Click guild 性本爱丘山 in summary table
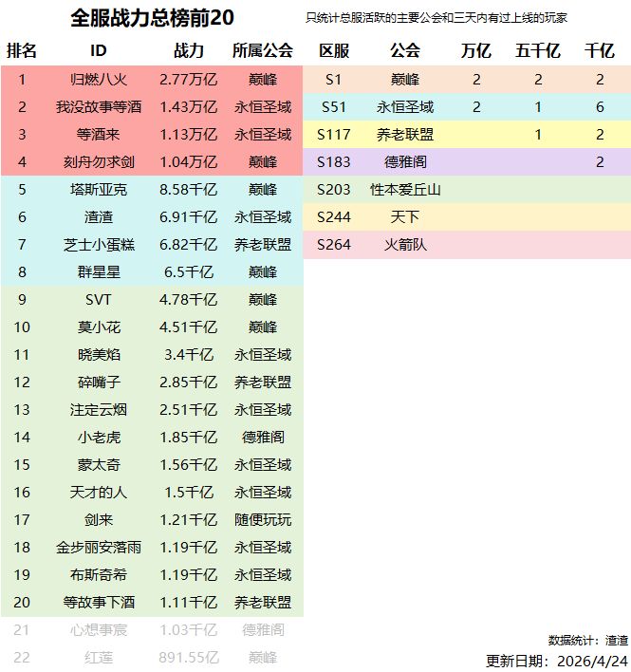The image size is (631, 672). pos(405,190)
